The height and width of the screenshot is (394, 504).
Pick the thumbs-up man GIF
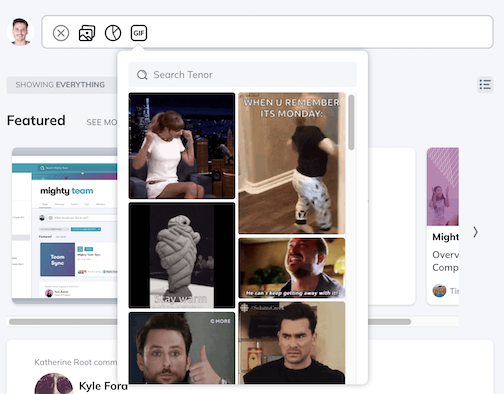click(182, 348)
